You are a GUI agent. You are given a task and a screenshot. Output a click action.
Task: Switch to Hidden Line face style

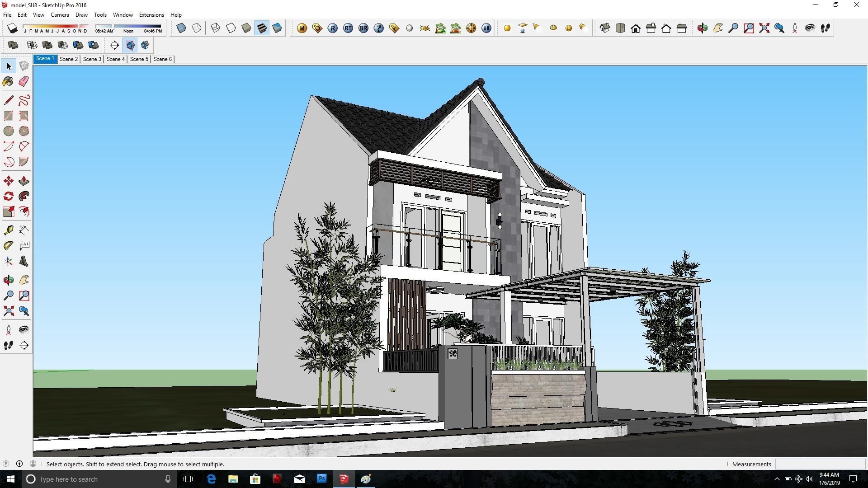[x=231, y=28]
